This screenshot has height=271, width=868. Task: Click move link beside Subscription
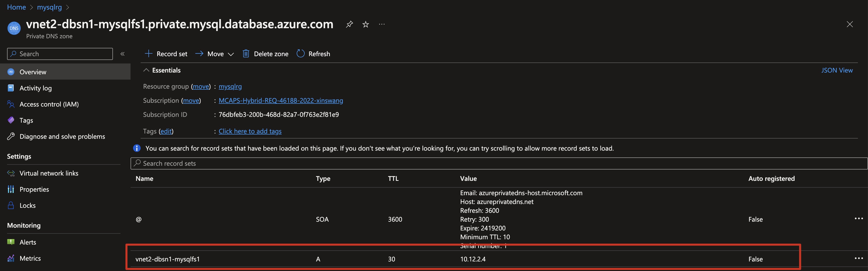tap(191, 101)
